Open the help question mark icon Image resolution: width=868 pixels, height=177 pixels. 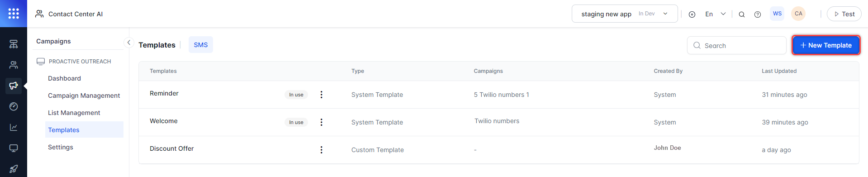pos(758,14)
